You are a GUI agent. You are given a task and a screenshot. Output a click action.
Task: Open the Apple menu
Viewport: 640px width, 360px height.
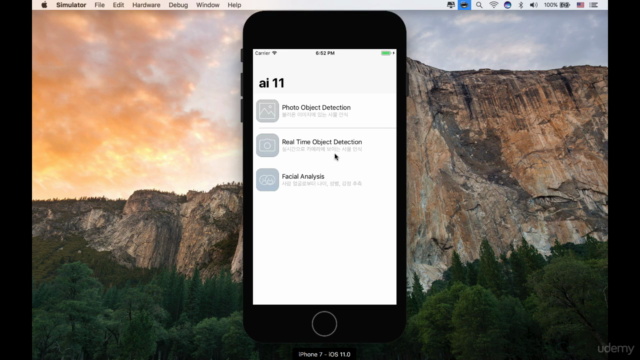(x=44, y=5)
